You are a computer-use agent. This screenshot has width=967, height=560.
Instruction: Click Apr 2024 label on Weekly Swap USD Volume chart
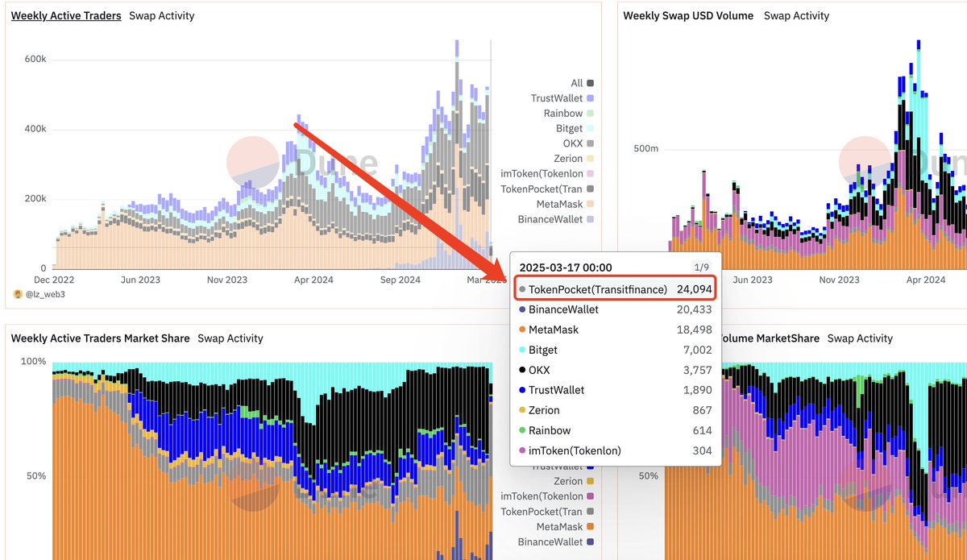[x=925, y=280]
